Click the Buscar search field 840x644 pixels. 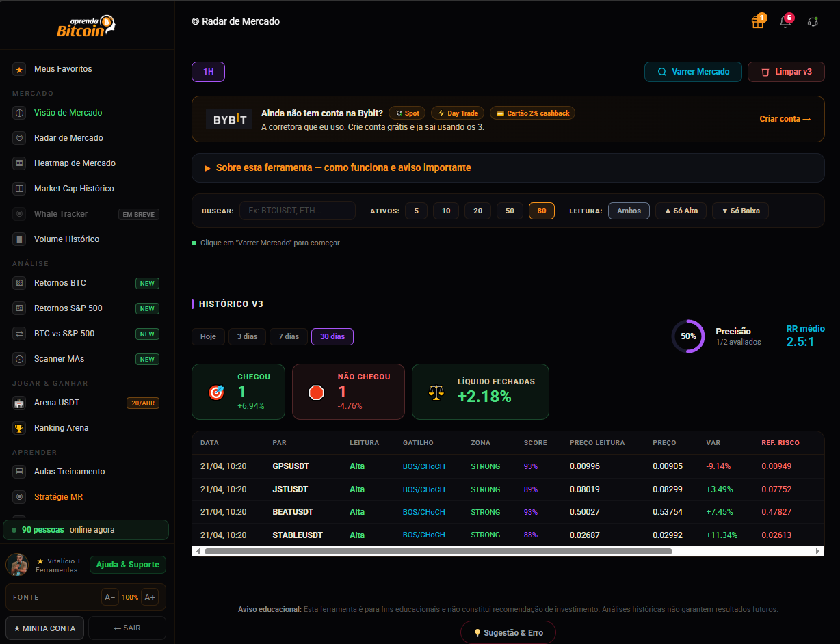(298, 211)
